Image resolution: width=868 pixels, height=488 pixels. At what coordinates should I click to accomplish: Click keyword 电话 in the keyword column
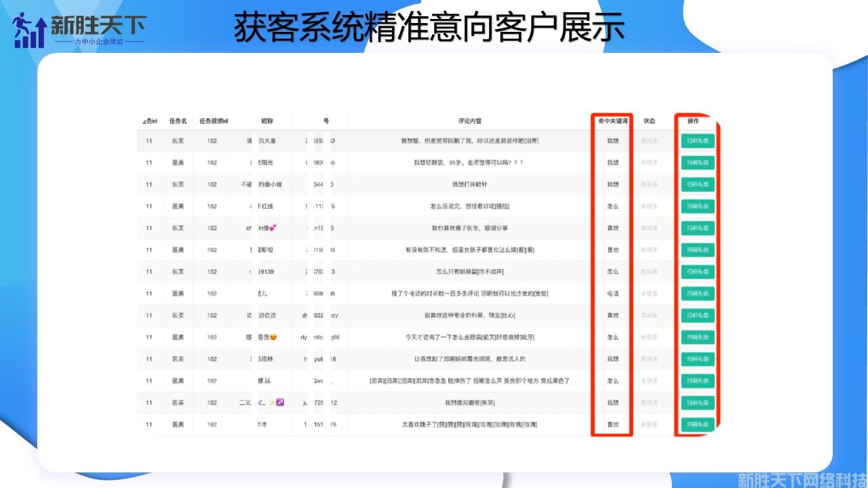612,293
